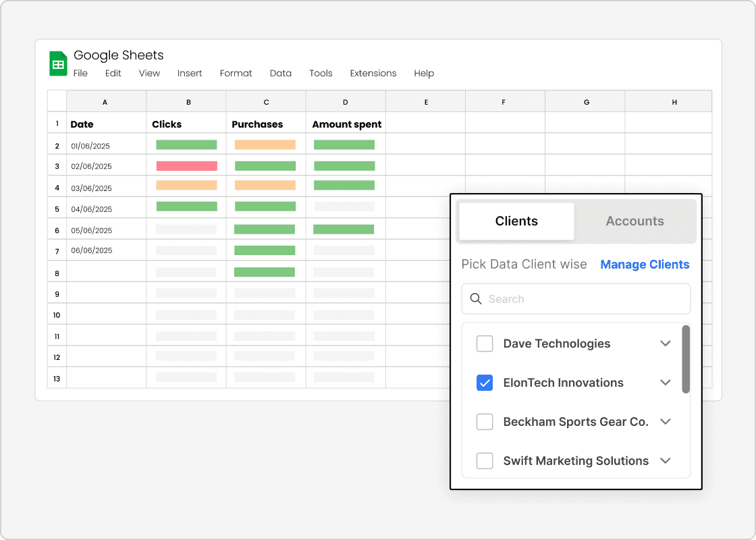
Task: Click the red Clicks bar in row 3
Action: pos(186,165)
